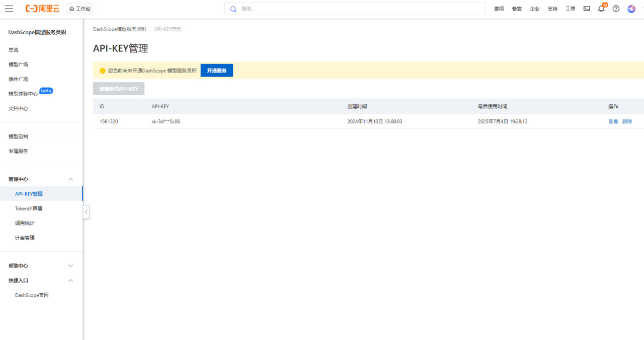Screen dimensions: 644x340
Task: Click the API key sk-3d***5c06
Action: click(x=166, y=121)
